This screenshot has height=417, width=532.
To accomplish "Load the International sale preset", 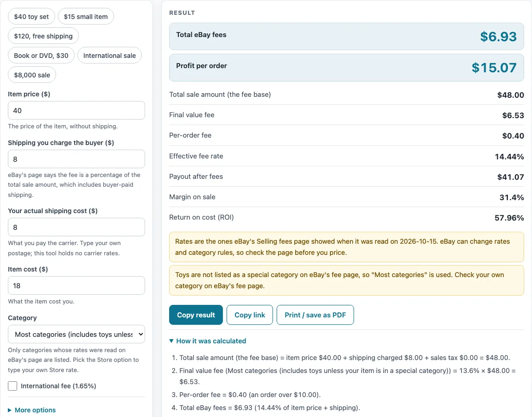I will coord(109,55).
